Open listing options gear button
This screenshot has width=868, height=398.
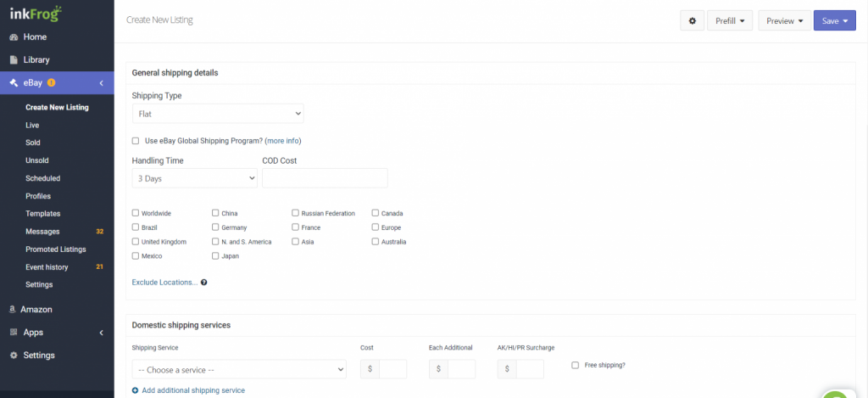click(x=692, y=21)
